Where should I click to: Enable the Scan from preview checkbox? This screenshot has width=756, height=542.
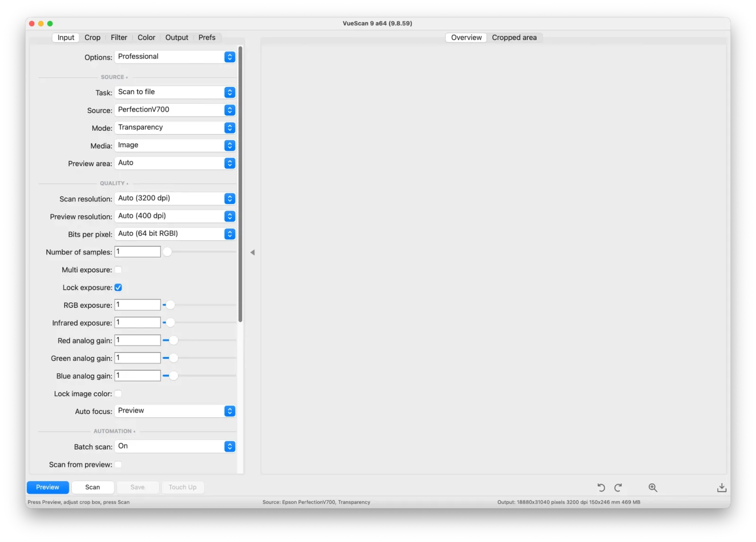coord(118,465)
